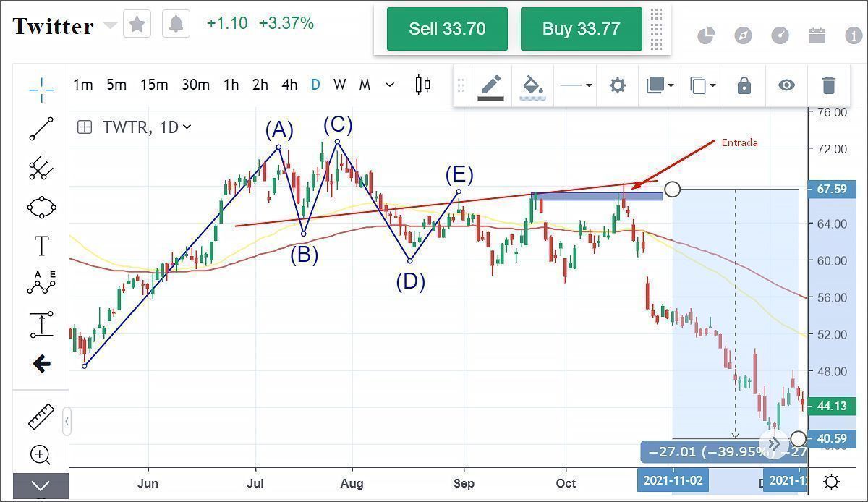Screen dimensions: 868x502
Task: Choose fill color with paint bucket
Action: (532, 86)
